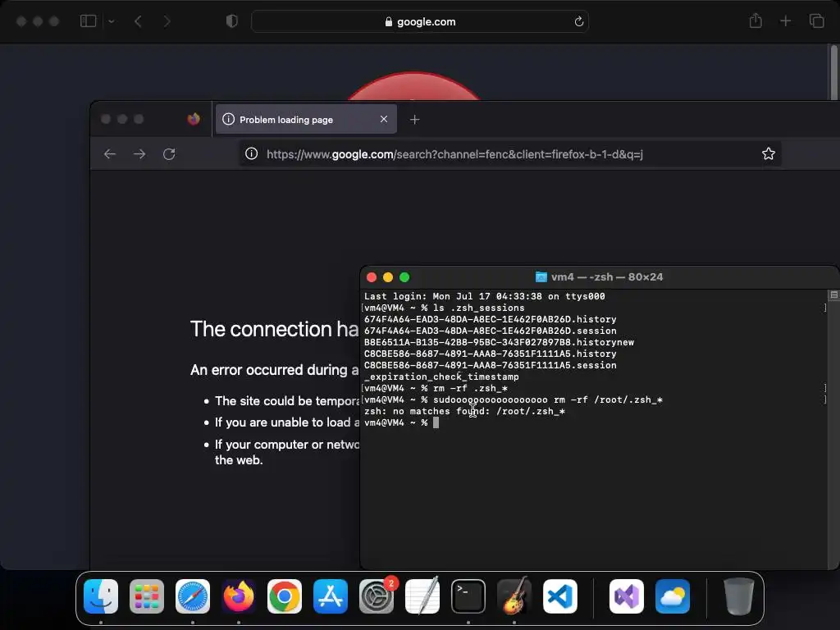Open a new tab in Firefox

[x=414, y=120]
